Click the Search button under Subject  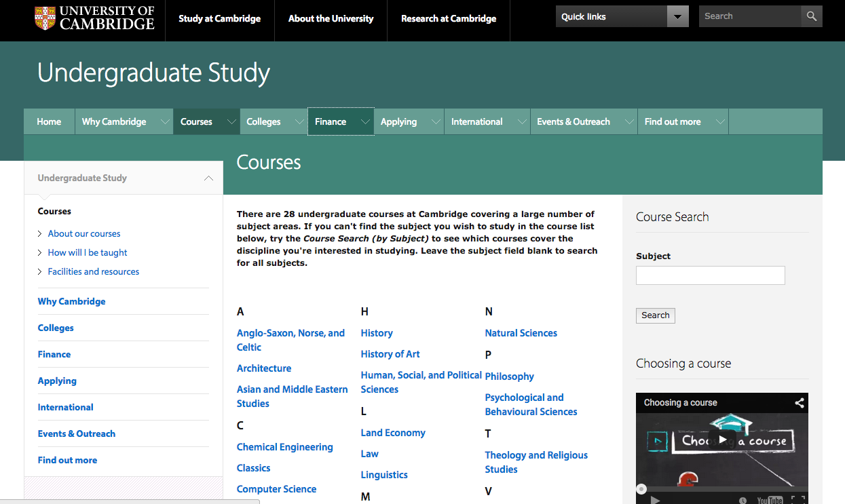tap(655, 315)
